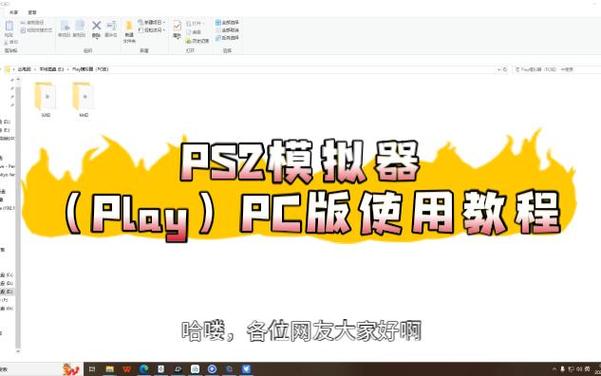Open File Explorer from the taskbar
The width and height of the screenshot is (601, 376).
point(110,369)
